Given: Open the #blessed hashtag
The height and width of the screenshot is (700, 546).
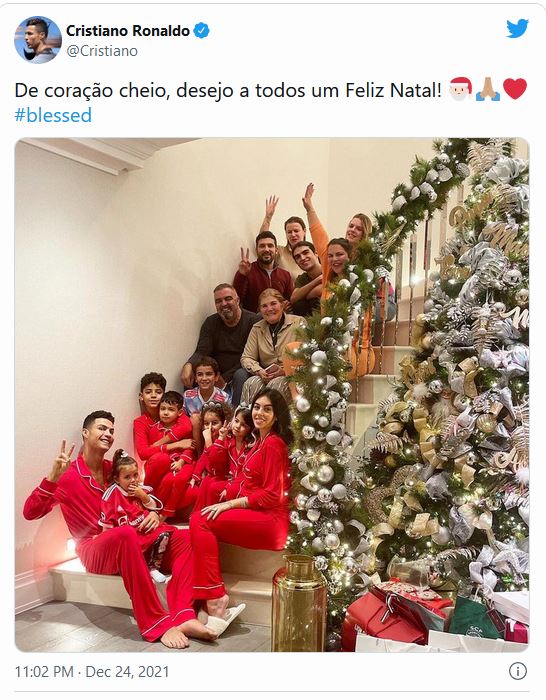Looking at the screenshot, I should coord(53,115).
